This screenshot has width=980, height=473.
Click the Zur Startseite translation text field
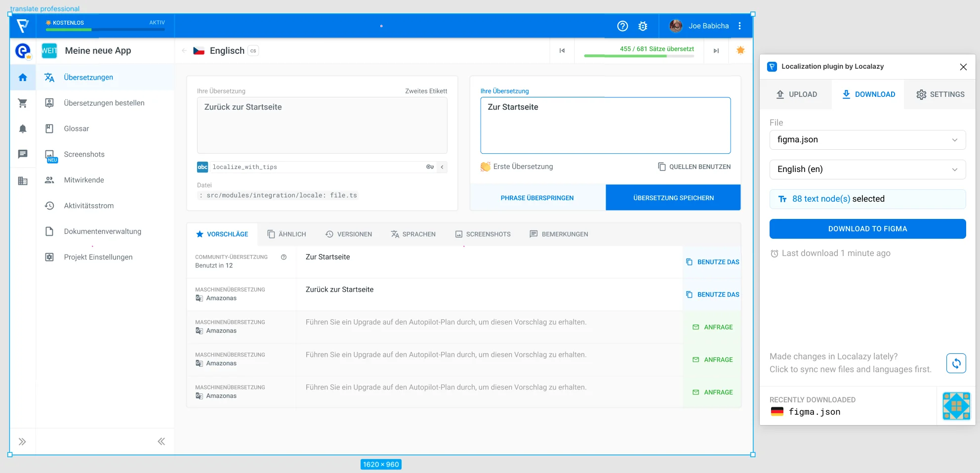605,126
